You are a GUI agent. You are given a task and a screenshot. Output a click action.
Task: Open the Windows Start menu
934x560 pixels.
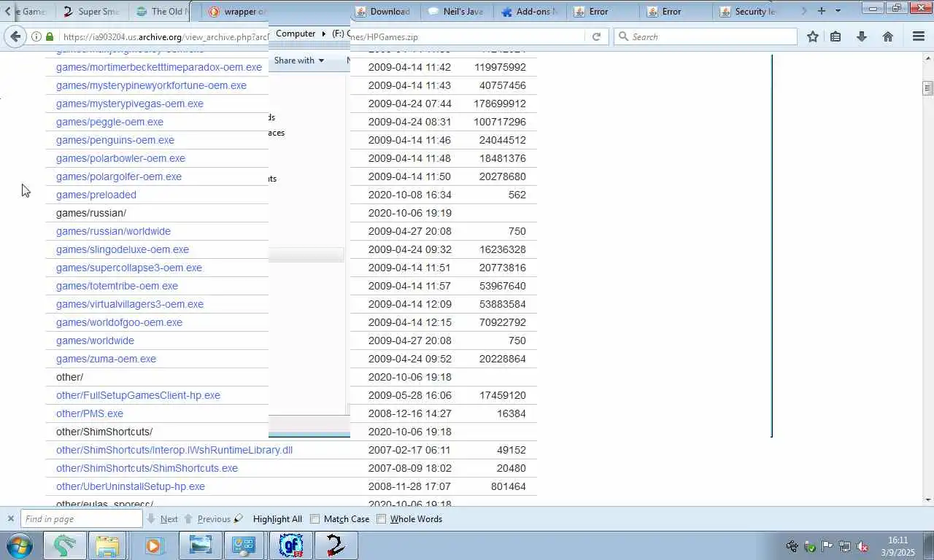coord(18,545)
